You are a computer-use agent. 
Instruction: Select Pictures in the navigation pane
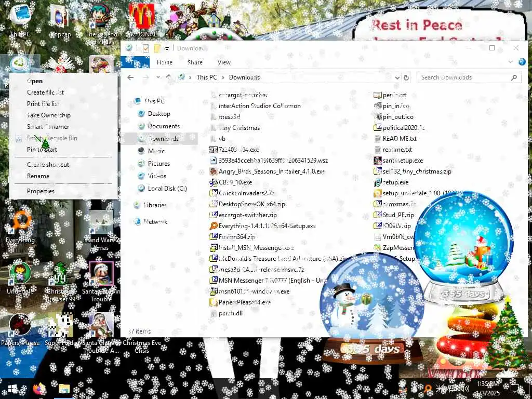point(159,164)
